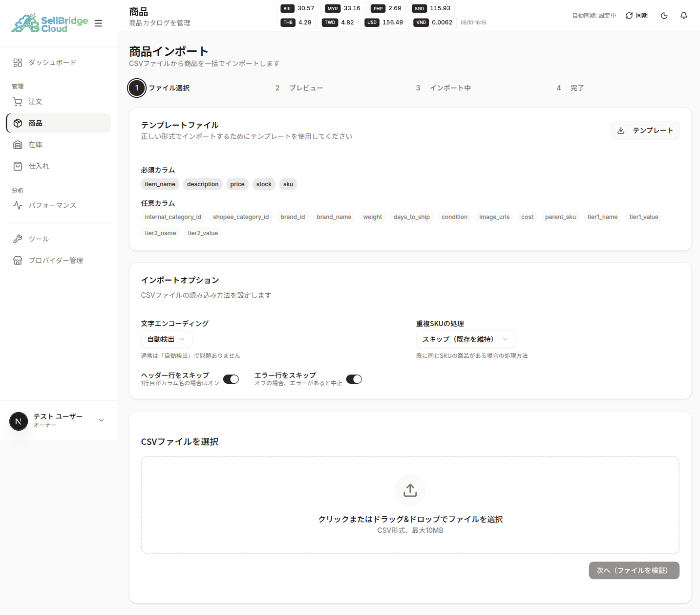Toggle エラー行をスキップ switch

[x=354, y=379]
